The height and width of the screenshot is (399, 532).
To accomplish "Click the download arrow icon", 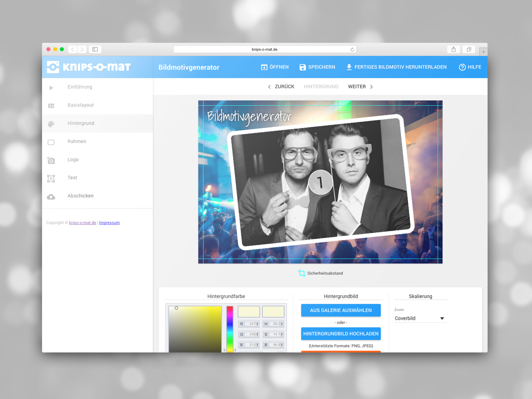I will coord(349,67).
